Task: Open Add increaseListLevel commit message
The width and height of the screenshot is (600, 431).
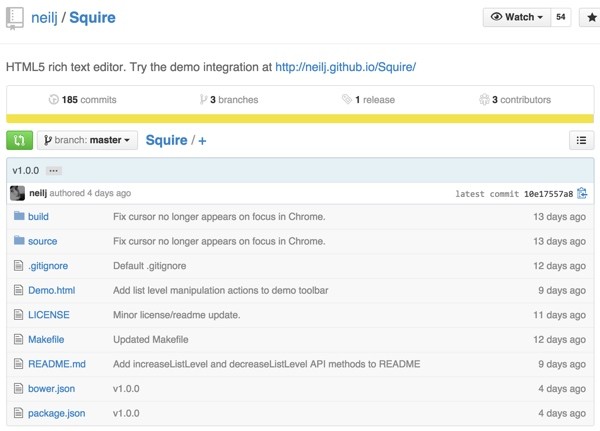Action: tap(266, 364)
